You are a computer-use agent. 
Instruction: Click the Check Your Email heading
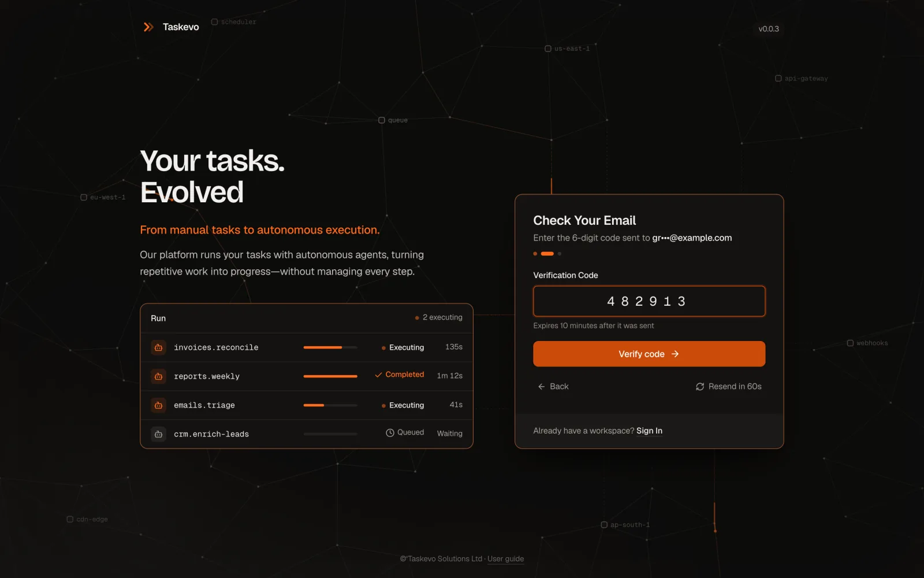pyautogui.click(x=584, y=220)
